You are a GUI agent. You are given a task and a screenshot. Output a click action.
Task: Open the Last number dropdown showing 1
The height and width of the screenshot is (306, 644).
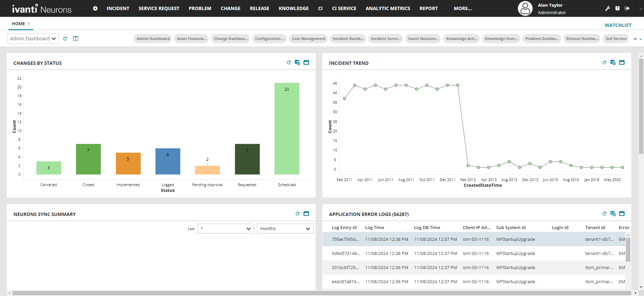pos(226,229)
